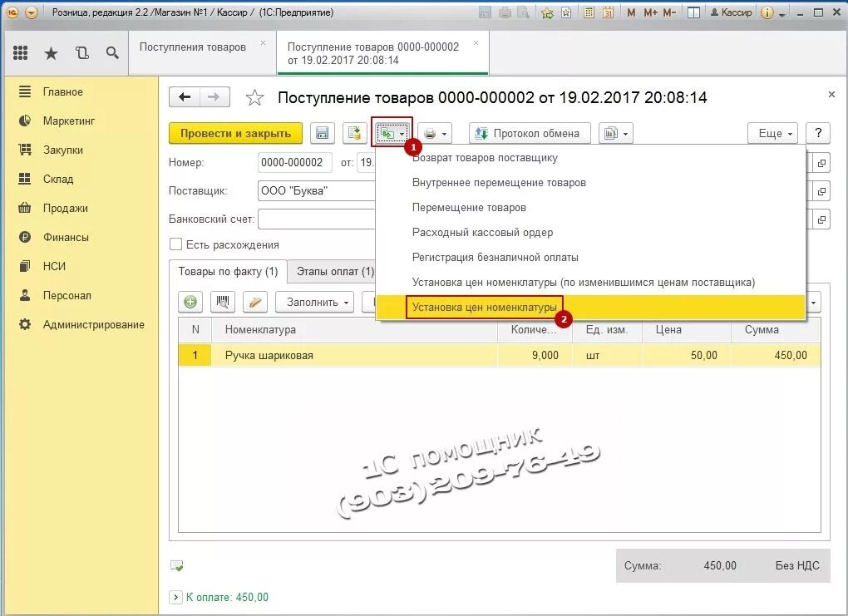Click the info icon in the title bar

(x=767, y=12)
